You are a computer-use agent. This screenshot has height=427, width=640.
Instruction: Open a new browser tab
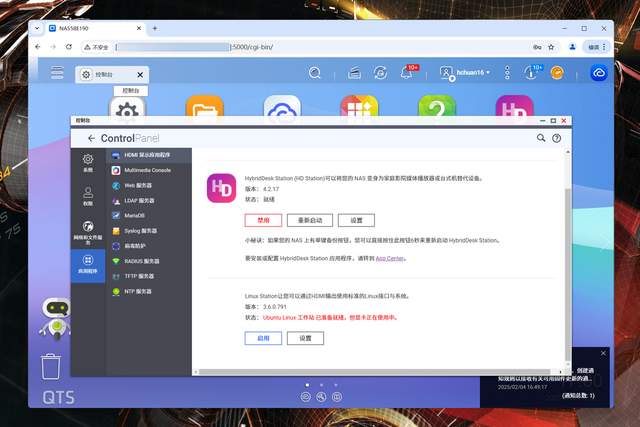(x=155, y=28)
